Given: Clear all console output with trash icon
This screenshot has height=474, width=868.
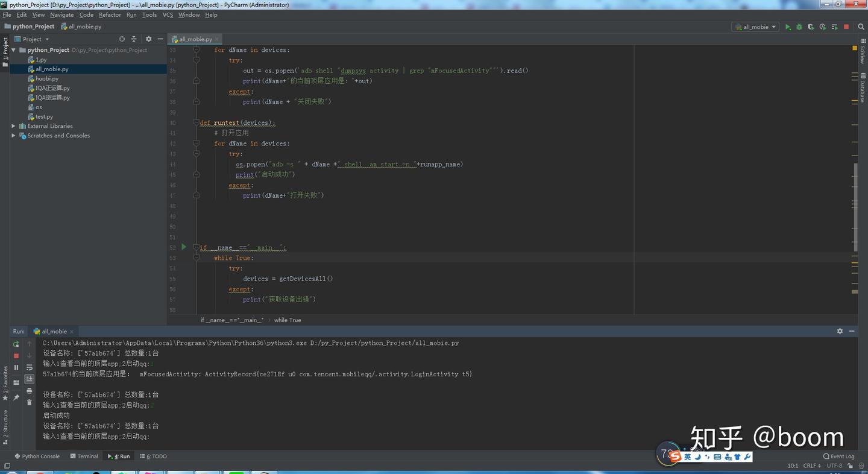Looking at the screenshot, I should [x=29, y=402].
